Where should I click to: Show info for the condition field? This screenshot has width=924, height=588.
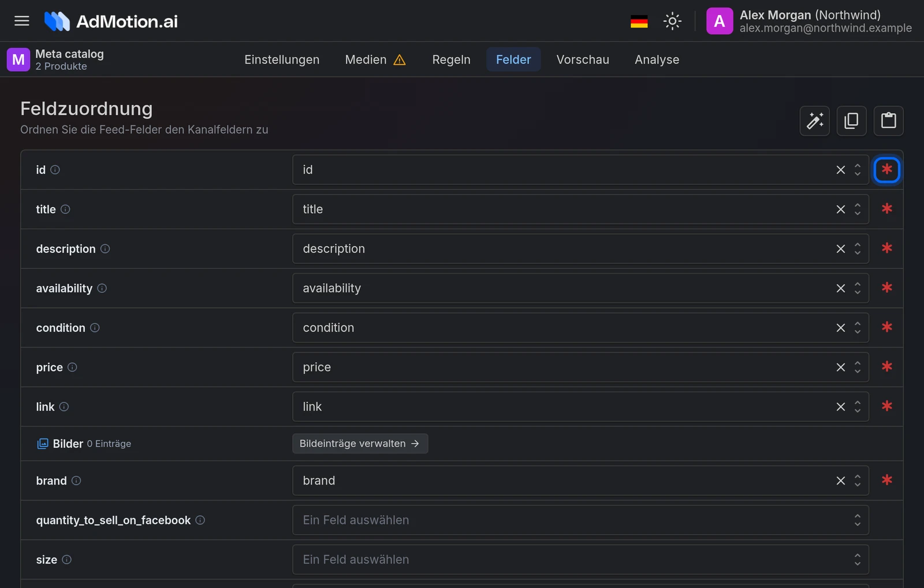(x=95, y=328)
